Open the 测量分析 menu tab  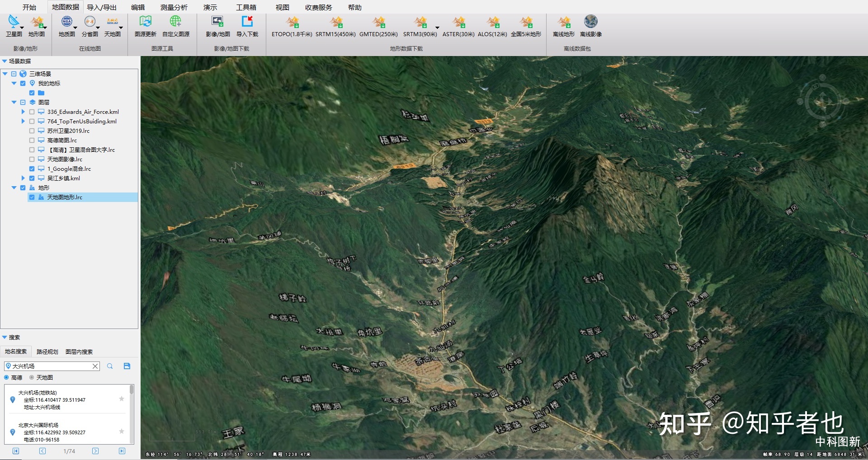(x=174, y=7)
